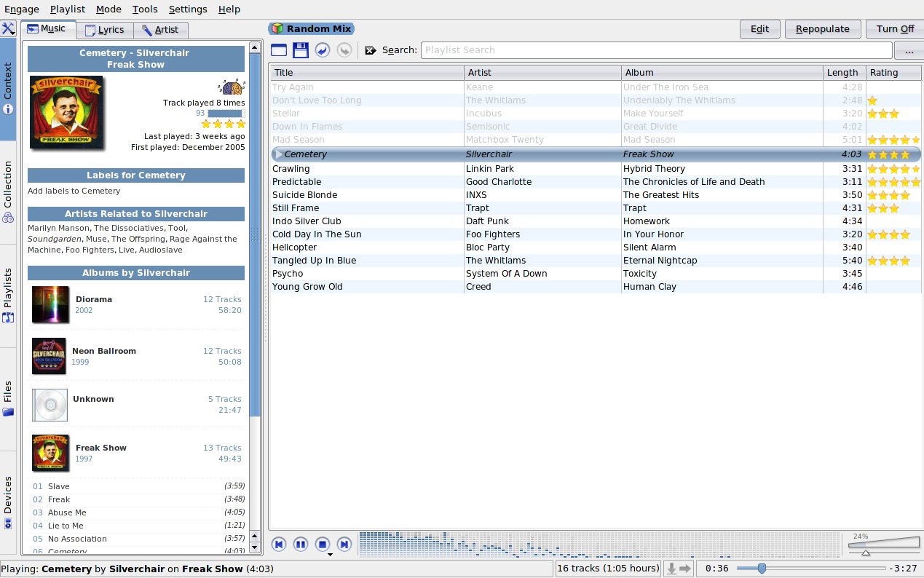Click the Marilyn Manson related artist link
Screen dimensions: 924x578
[60, 228]
